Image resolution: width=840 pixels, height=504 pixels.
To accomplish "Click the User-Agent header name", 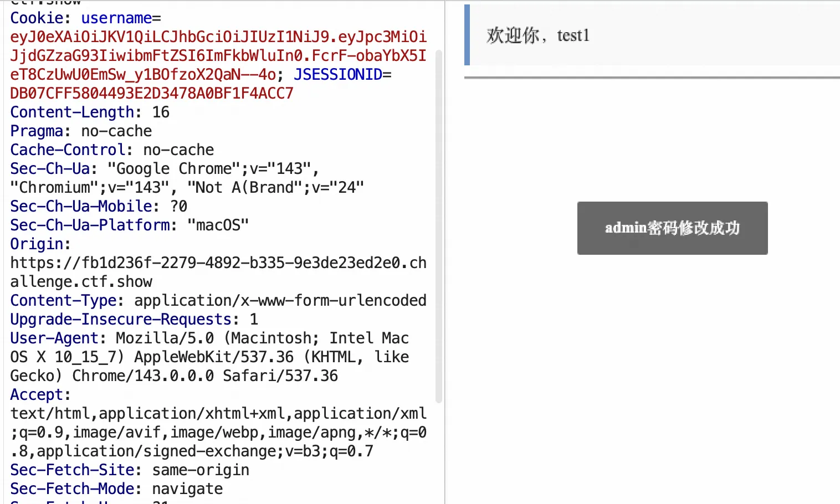I will click(54, 338).
